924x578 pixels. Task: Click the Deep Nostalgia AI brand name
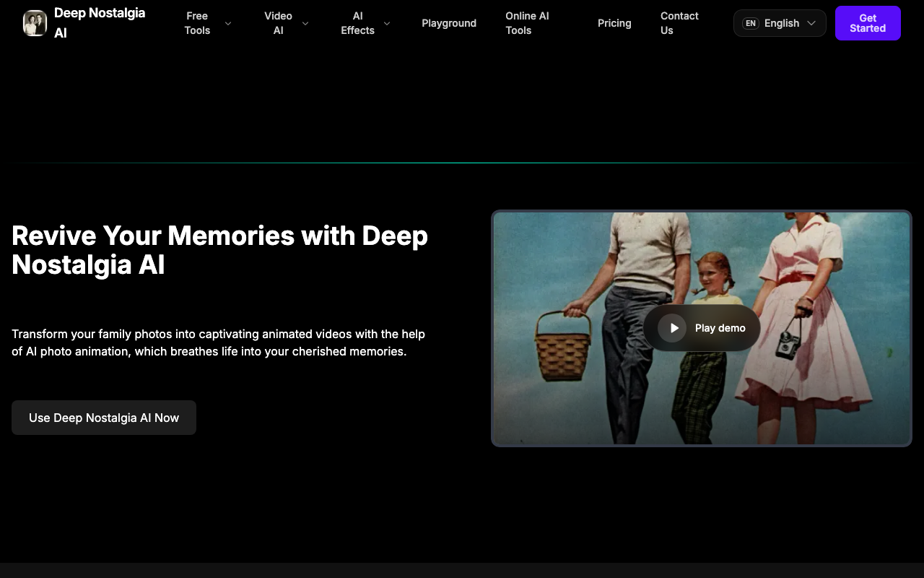pos(100,23)
